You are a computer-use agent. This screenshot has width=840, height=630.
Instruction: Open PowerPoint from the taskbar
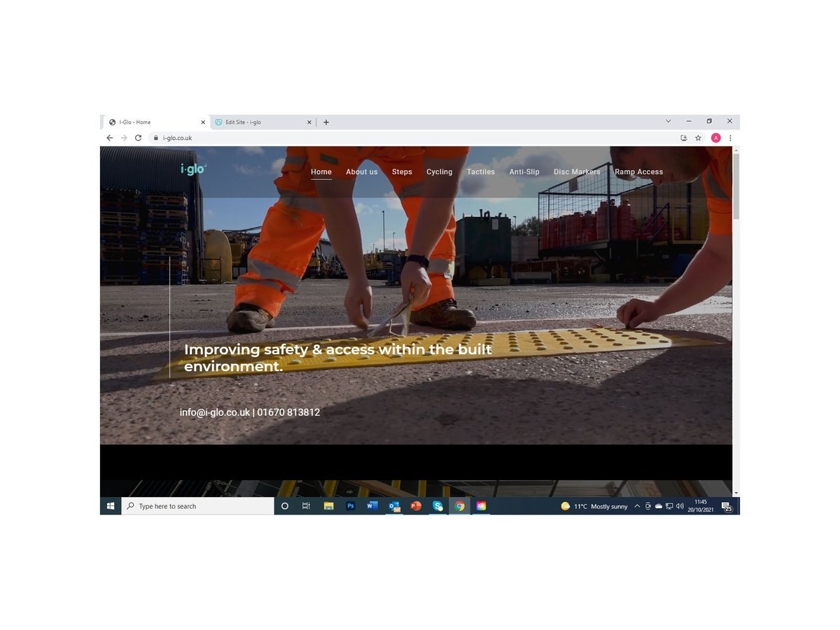tap(416, 505)
